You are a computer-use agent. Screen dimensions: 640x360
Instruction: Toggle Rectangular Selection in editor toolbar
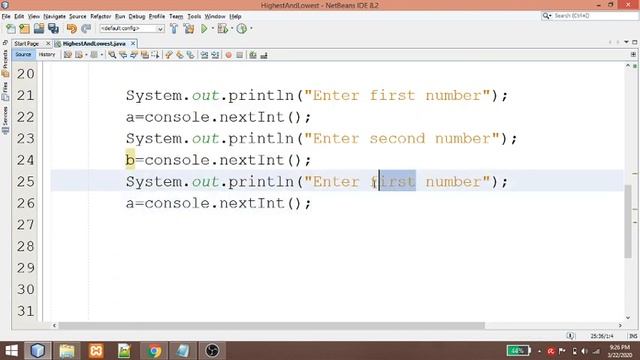coord(155,55)
